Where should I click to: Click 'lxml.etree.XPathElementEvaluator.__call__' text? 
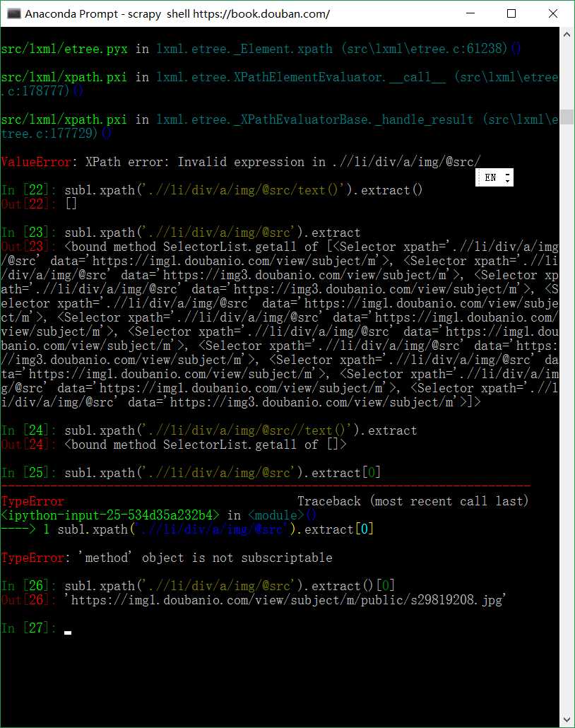pos(301,77)
